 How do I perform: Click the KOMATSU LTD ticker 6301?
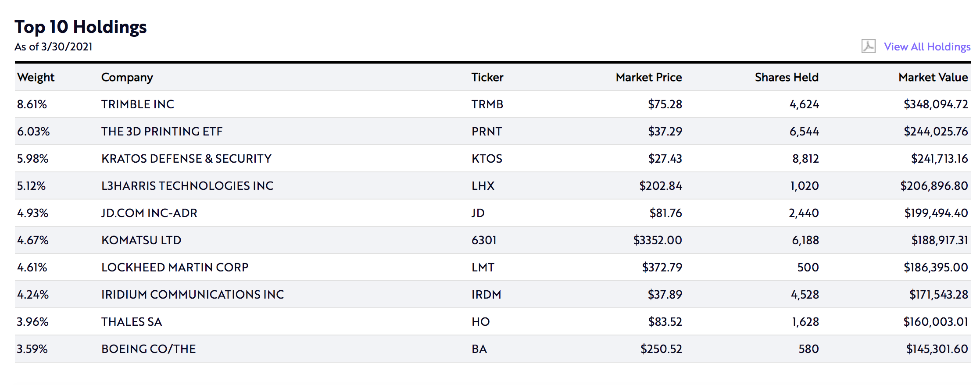tap(484, 240)
